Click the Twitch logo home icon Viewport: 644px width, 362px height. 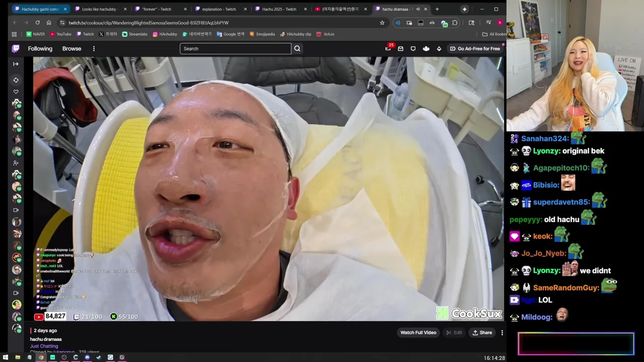[x=16, y=49]
